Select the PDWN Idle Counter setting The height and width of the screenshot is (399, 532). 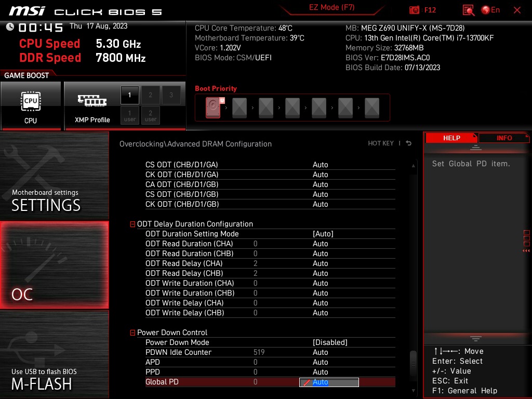tap(270, 352)
